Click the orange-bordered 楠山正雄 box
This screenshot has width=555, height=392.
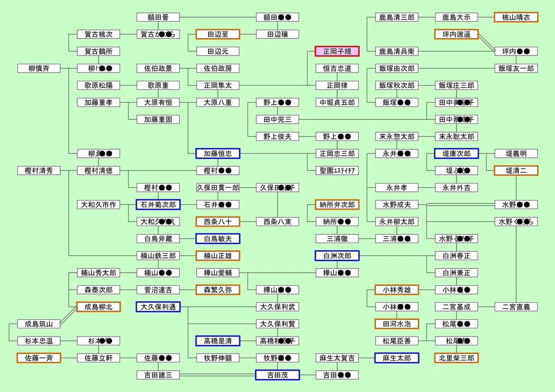(218, 257)
